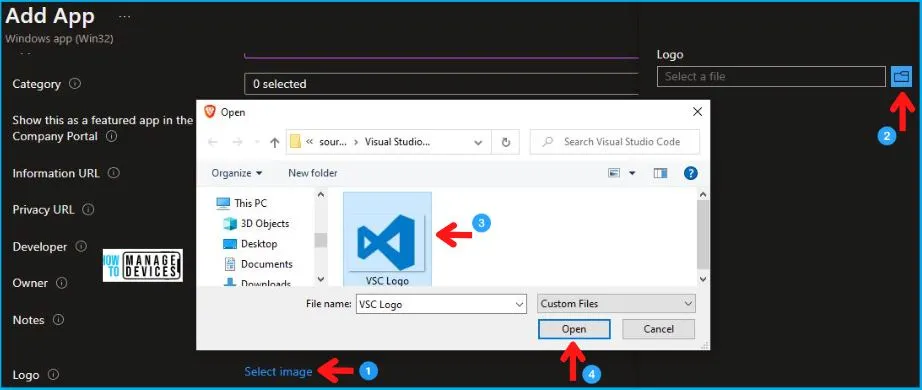Click the info icon next to Owner
This screenshot has height=390, width=922.
click(61, 283)
